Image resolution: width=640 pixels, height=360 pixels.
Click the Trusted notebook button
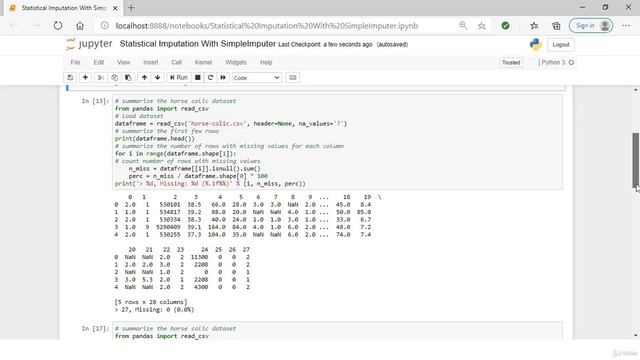(x=511, y=62)
